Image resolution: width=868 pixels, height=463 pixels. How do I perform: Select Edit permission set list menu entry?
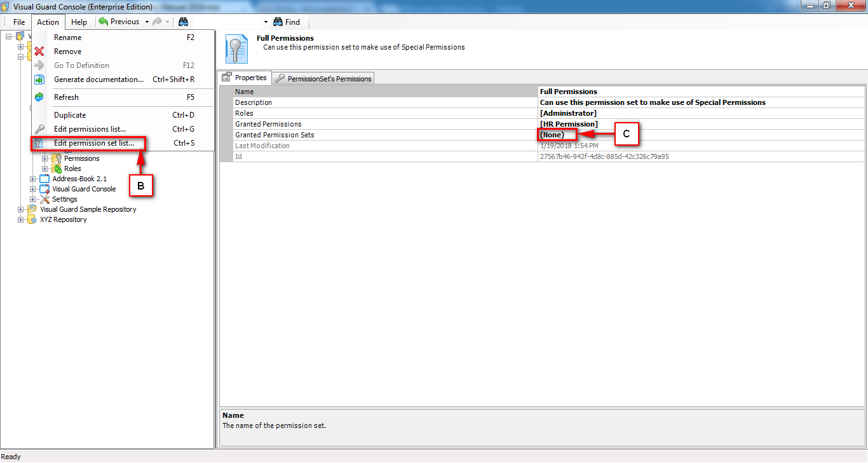[x=123, y=143]
